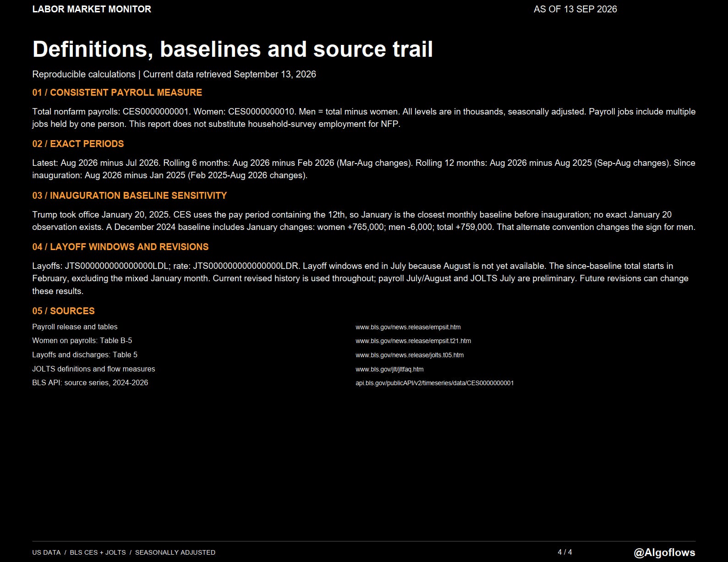Click the Payroll release and tables label
Viewport: 728px width, 562px height.
click(x=75, y=327)
